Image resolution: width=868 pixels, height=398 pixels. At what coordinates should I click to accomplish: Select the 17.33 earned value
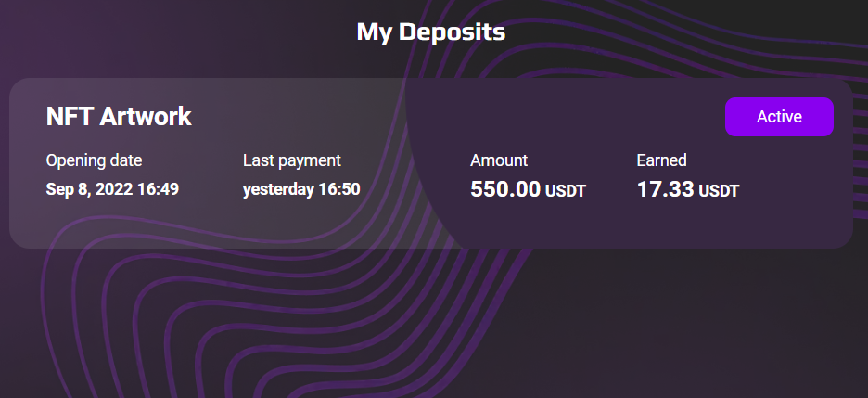click(666, 189)
